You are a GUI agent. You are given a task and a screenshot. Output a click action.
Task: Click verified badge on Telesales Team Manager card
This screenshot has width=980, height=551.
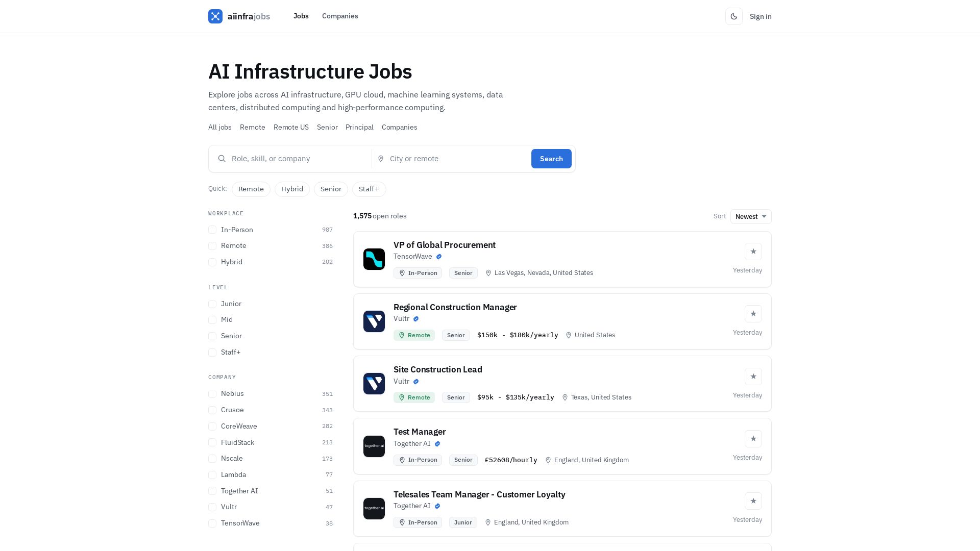click(437, 506)
